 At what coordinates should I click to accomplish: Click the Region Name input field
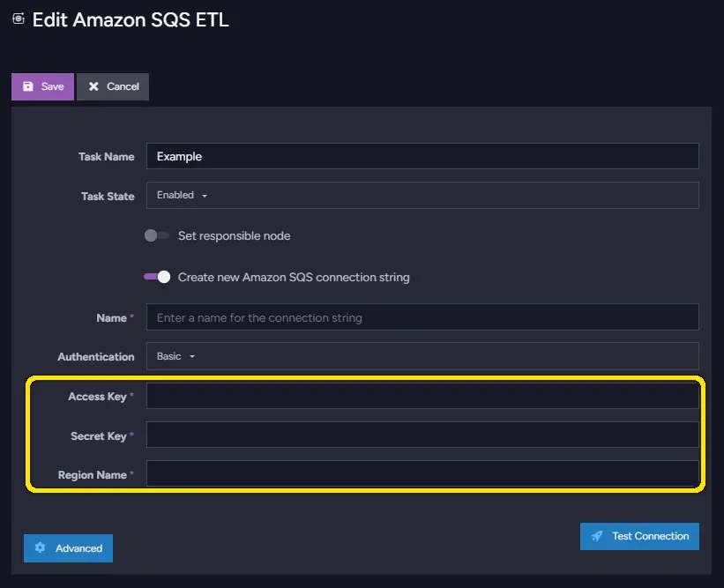422,473
